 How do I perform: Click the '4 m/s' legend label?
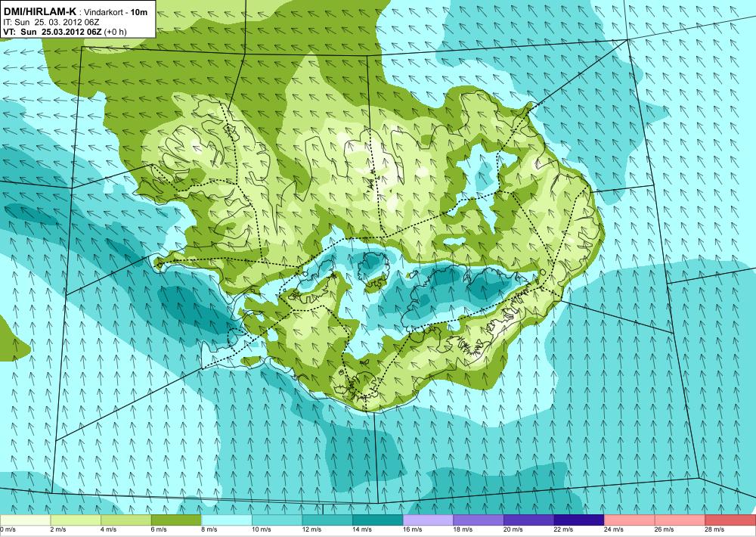108,529
